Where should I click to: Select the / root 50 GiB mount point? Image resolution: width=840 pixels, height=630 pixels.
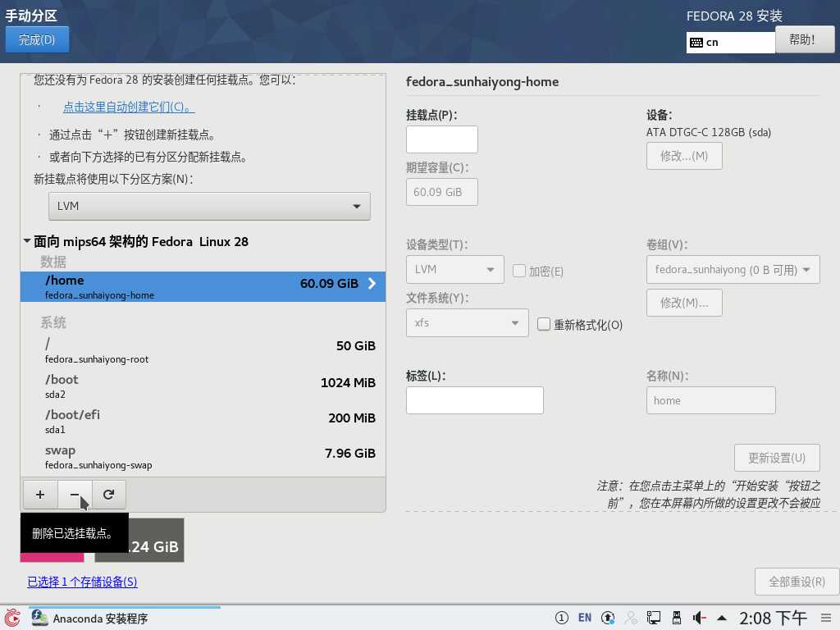(x=203, y=350)
